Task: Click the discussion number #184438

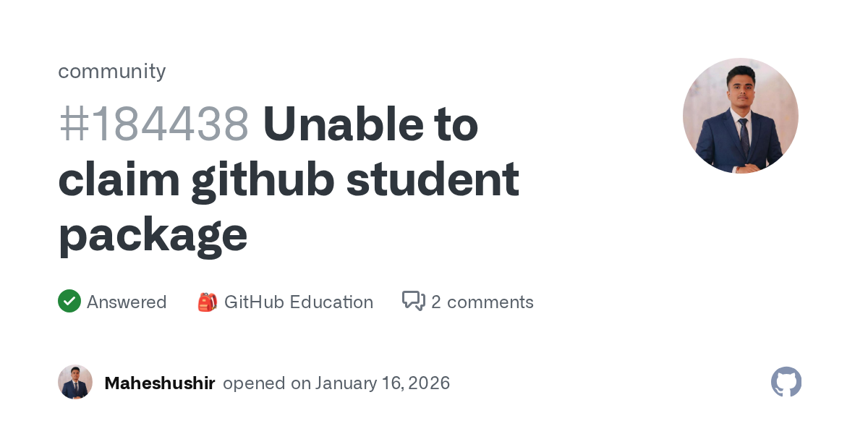Action: pyautogui.click(x=154, y=124)
